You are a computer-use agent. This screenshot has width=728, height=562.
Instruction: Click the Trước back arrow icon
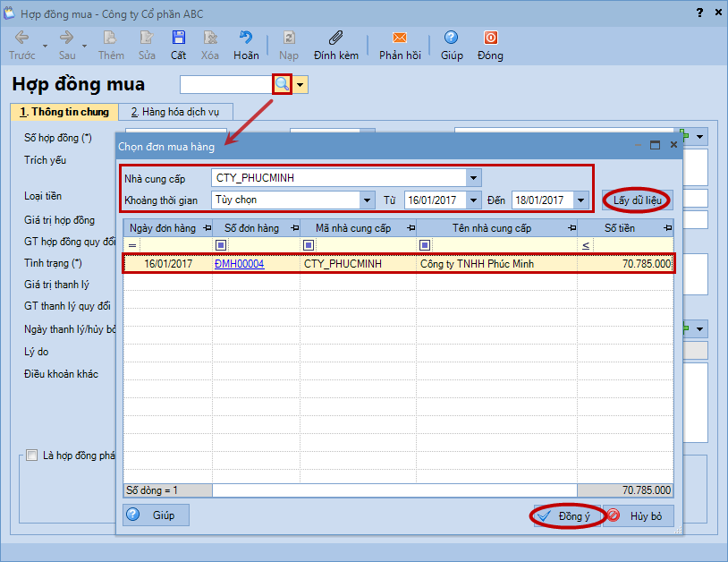pyautogui.click(x=21, y=38)
